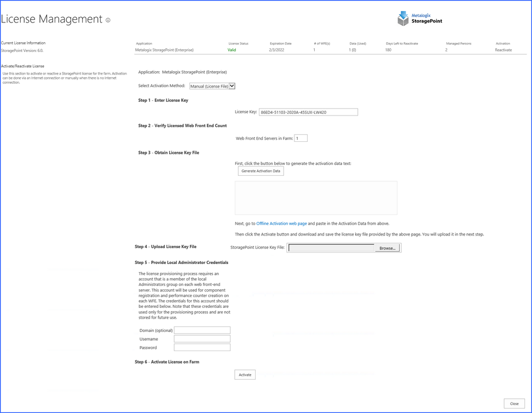The height and width of the screenshot is (413, 532).
Task: Click the Days Left to Reactivate value 180
Action: [388, 50]
